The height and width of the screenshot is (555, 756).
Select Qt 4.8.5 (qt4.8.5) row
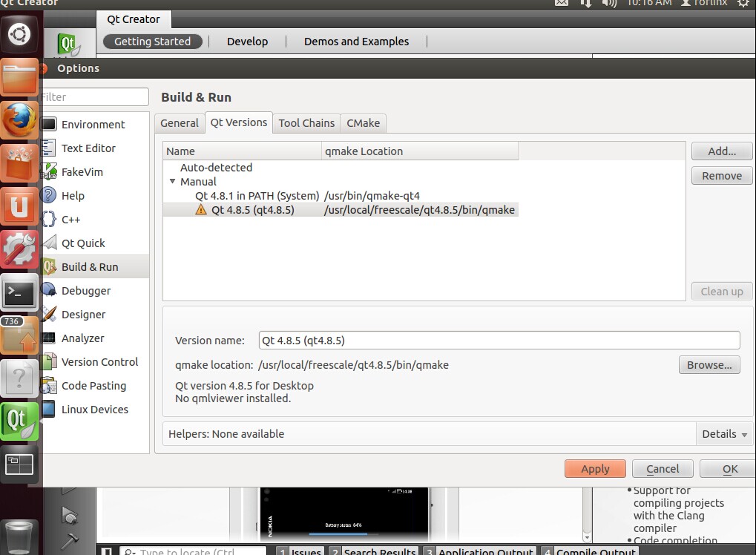click(x=341, y=210)
